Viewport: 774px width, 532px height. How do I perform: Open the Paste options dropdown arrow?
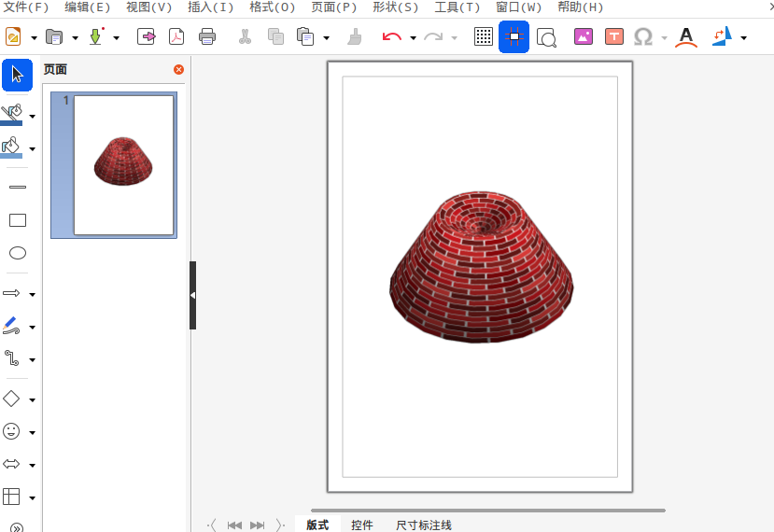[326, 38]
